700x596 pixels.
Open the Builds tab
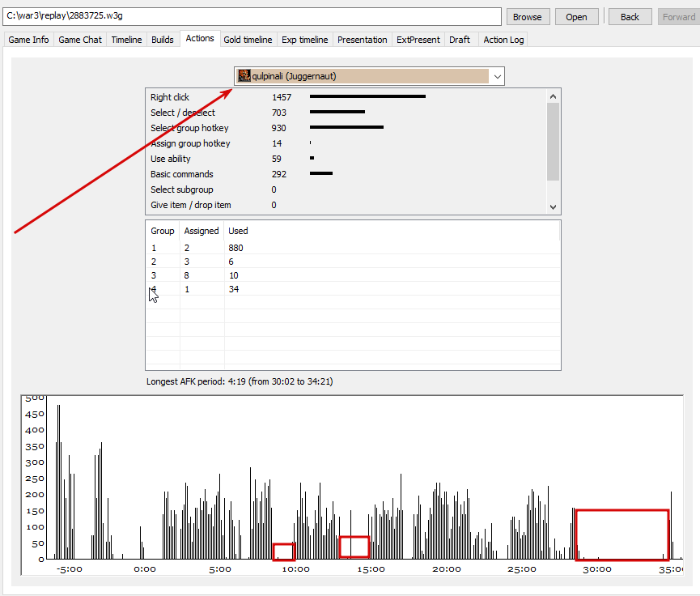pos(163,40)
